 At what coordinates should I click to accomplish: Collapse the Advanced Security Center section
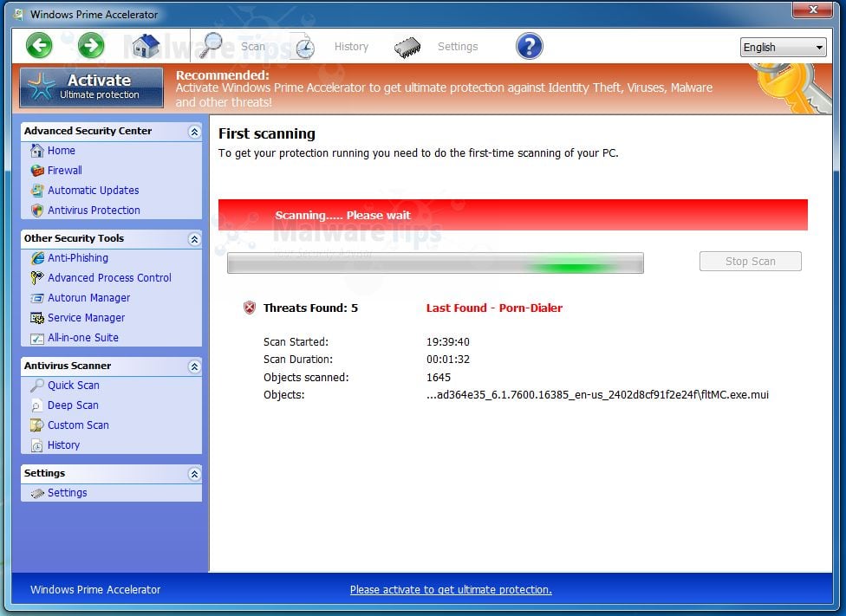pyautogui.click(x=194, y=132)
